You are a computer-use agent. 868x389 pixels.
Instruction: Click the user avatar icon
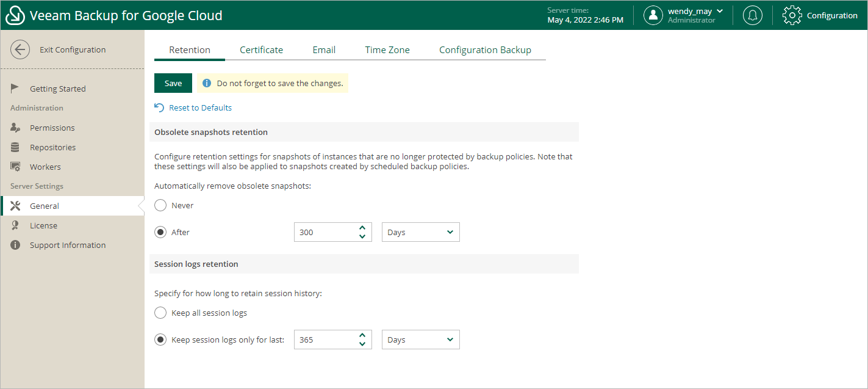point(653,15)
